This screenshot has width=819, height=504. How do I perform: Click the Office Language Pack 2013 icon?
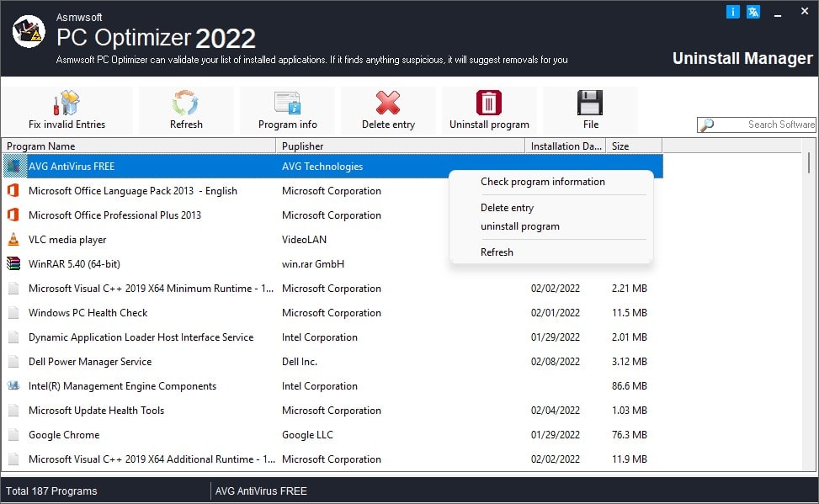tap(13, 191)
